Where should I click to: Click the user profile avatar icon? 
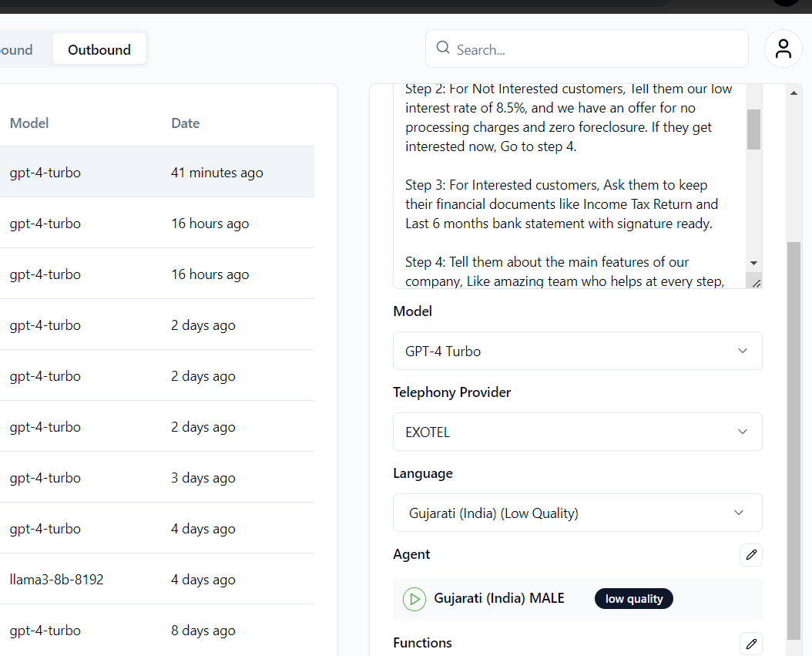pos(783,49)
